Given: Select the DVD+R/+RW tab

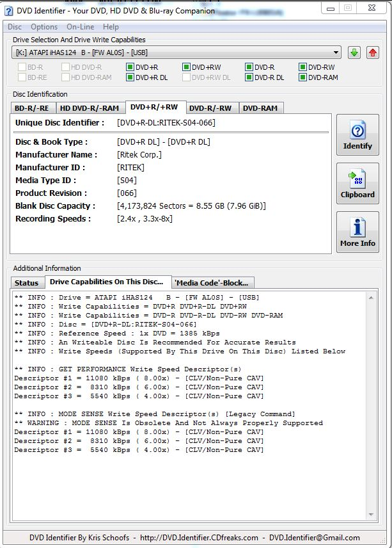Looking at the screenshot, I should [155, 108].
